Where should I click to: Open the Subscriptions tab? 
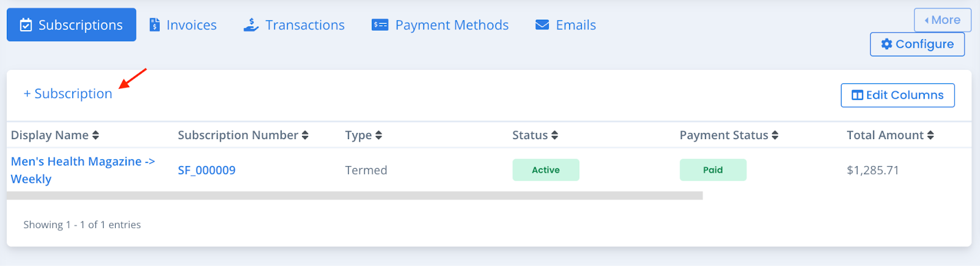coord(71,25)
